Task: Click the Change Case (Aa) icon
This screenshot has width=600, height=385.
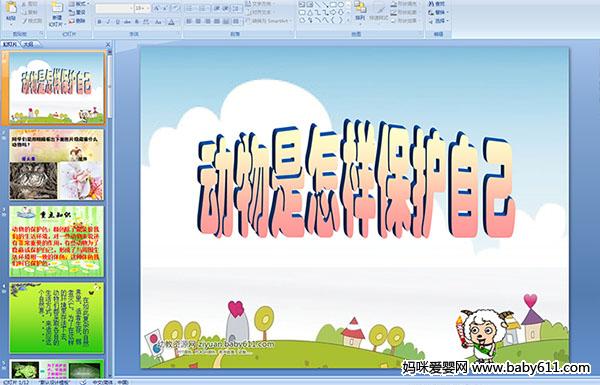Action: [x=158, y=22]
